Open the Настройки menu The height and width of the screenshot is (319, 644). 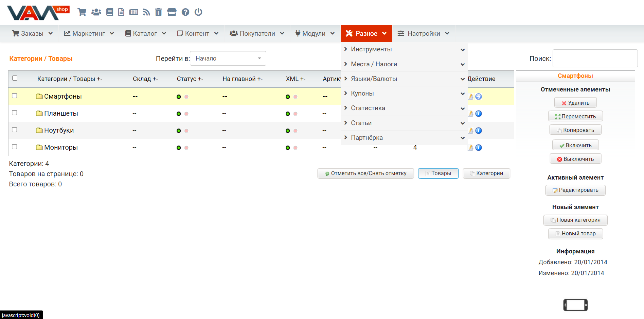(x=424, y=34)
